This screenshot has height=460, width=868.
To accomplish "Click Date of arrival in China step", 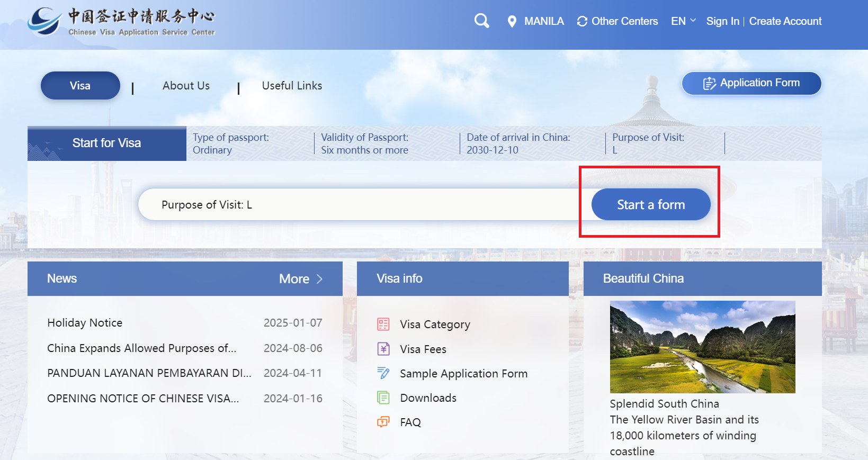I will 518,143.
